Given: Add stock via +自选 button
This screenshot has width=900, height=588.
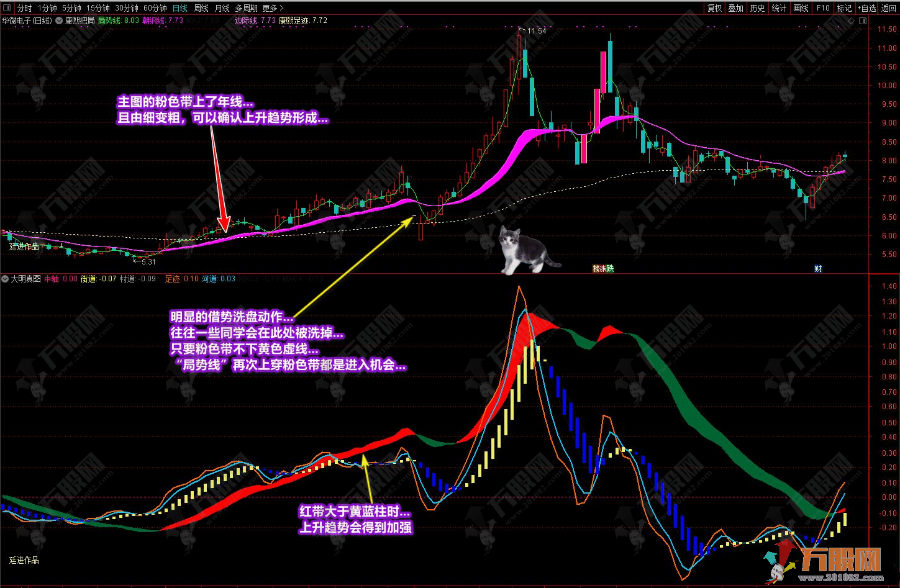Looking at the screenshot, I should pos(866,8).
